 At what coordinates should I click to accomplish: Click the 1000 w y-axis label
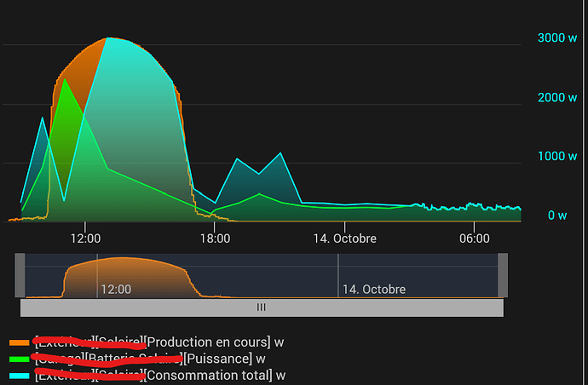click(x=557, y=156)
